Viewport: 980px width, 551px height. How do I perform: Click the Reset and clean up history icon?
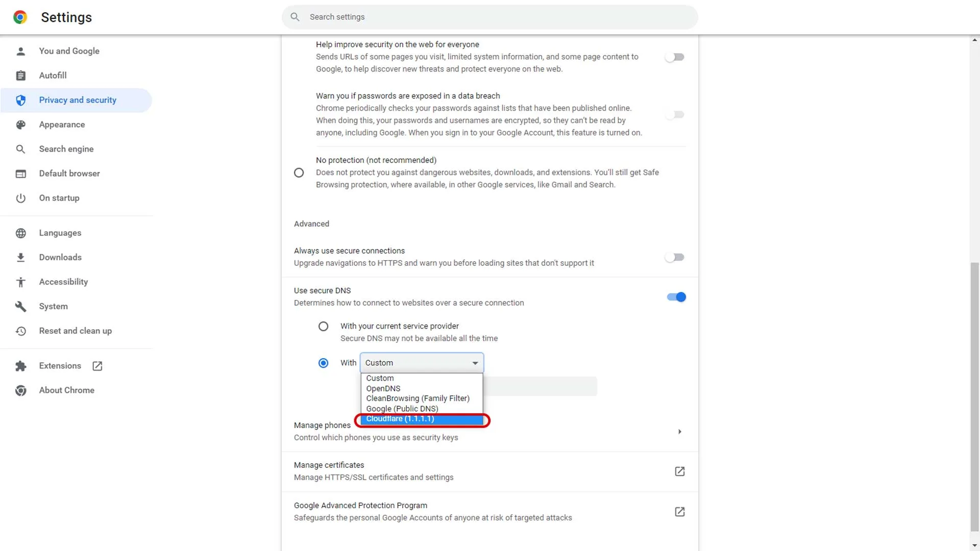pos(21,331)
